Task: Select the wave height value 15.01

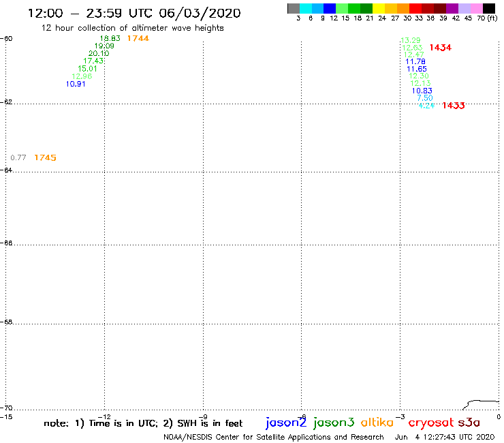Action: point(87,69)
